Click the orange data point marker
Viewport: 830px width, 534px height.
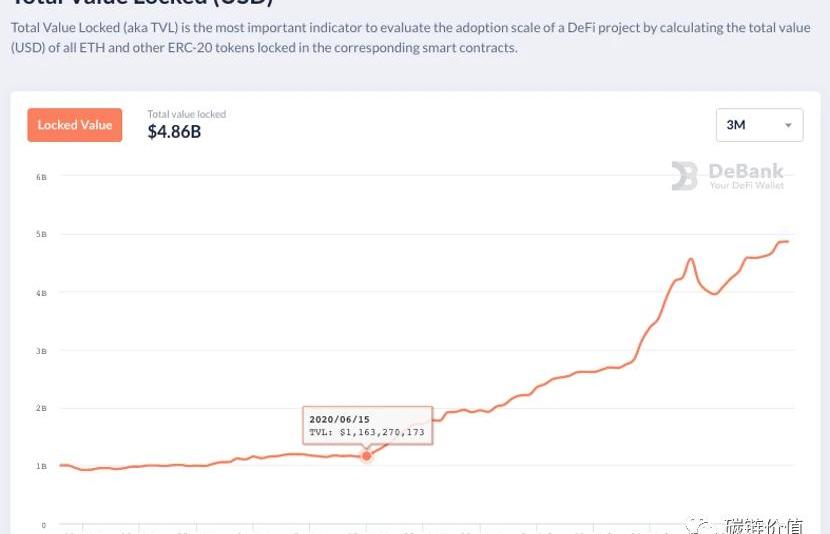click(366, 456)
